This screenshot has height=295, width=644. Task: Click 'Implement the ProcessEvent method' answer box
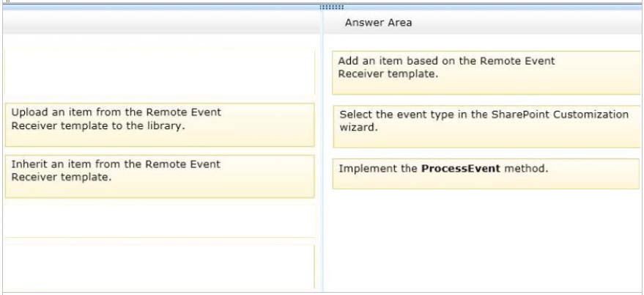click(x=486, y=174)
